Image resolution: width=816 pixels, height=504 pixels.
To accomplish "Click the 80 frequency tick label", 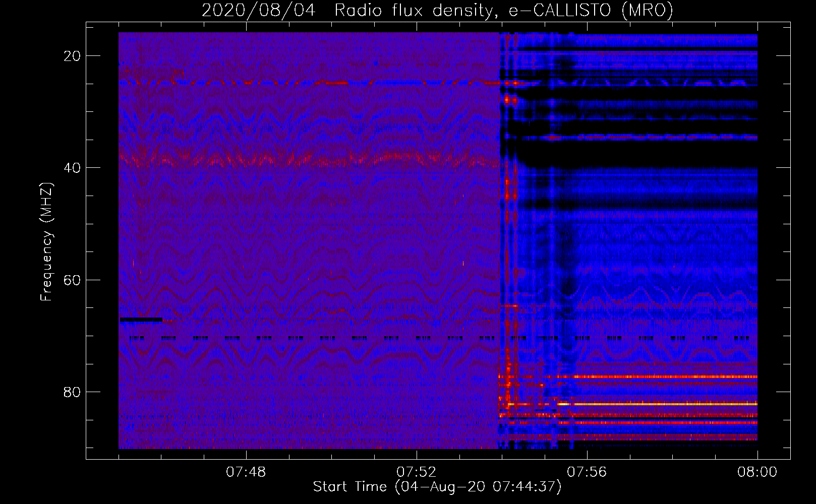I will point(73,392).
